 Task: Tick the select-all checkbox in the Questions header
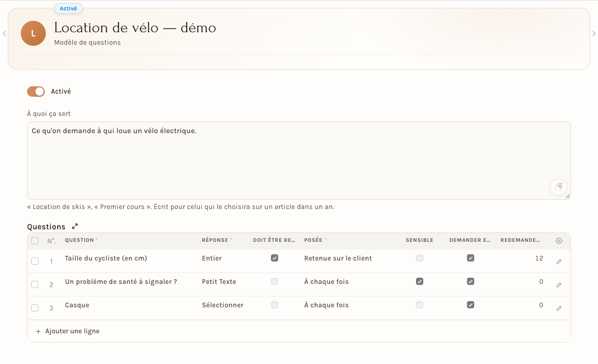35,241
